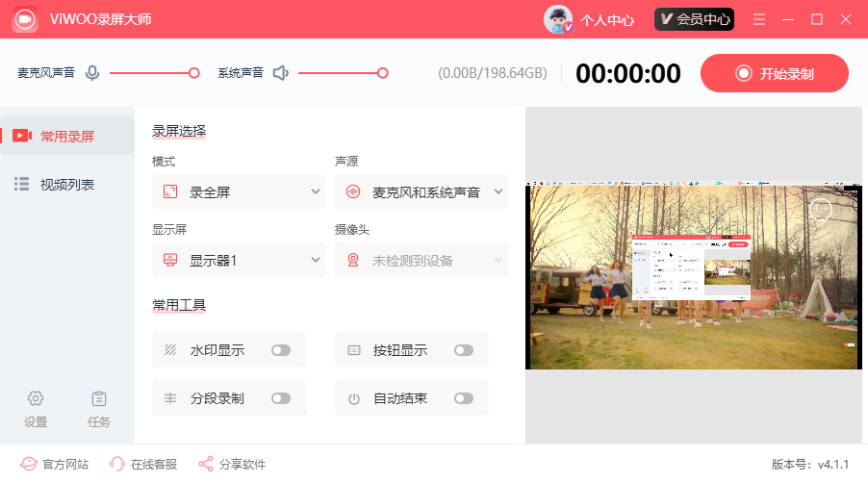
Task: Click the 00:00:00 recording timer
Action: (x=627, y=73)
